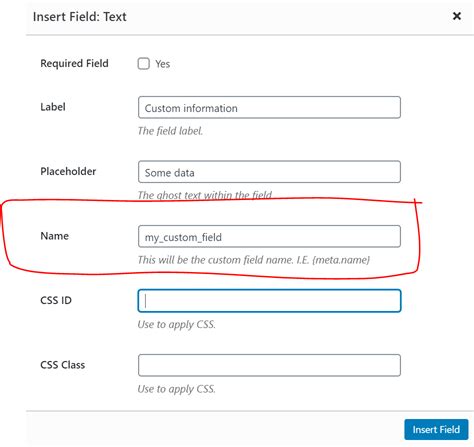Click the Label row caption
The width and height of the screenshot is (474, 447).
click(53, 107)
